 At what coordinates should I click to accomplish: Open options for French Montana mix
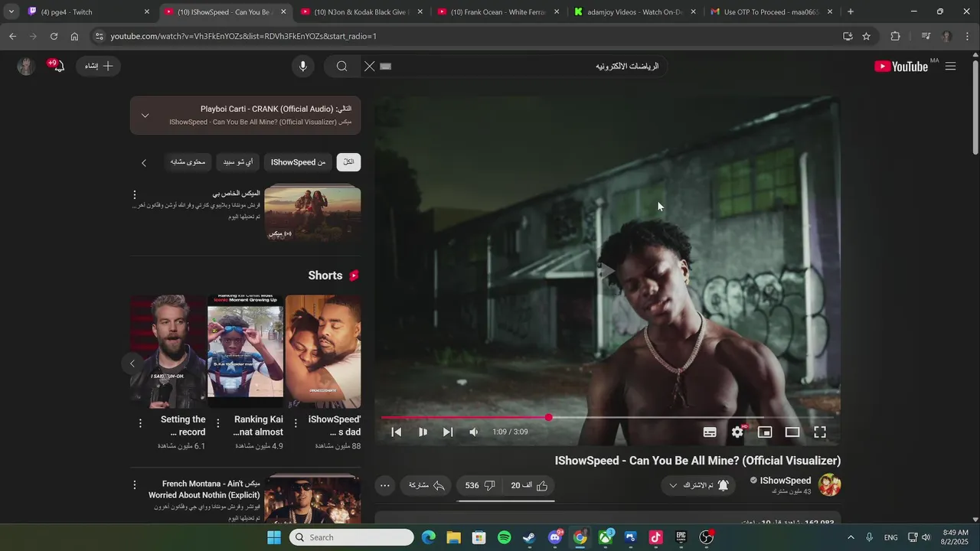tap(135, 485)
